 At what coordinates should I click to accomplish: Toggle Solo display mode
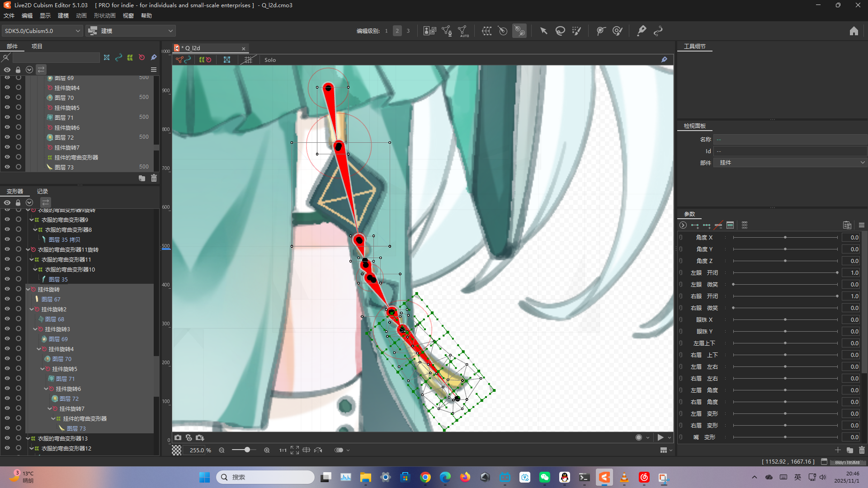270,60
